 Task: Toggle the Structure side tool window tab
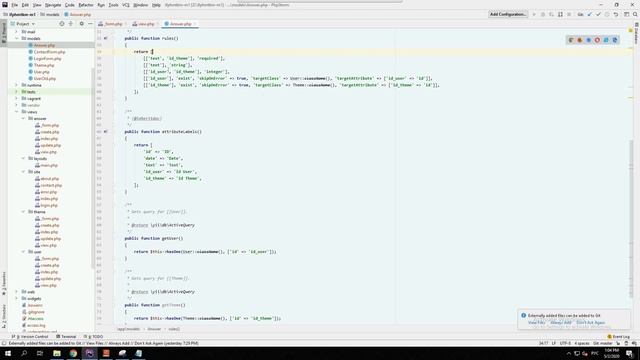(x=4, y=316)
